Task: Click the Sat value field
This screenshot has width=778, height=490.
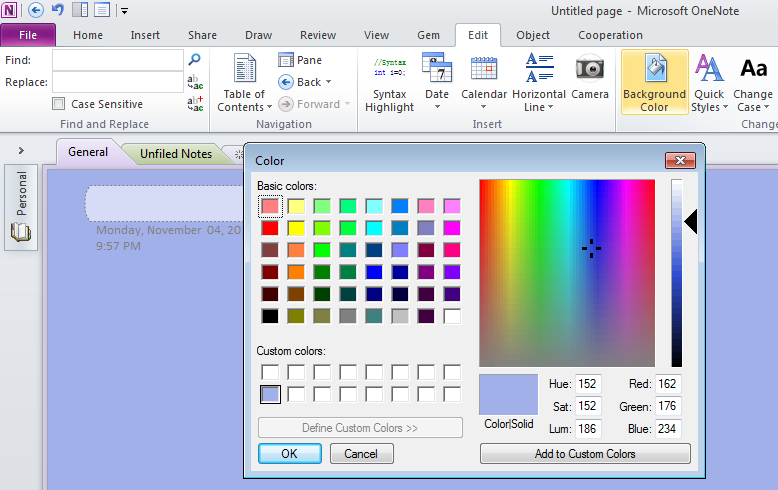Action: pyautogui.click(x=588, y=406)
